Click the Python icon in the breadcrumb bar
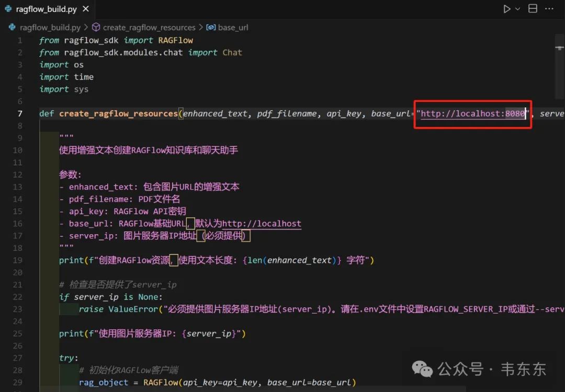 pos(12,27)
